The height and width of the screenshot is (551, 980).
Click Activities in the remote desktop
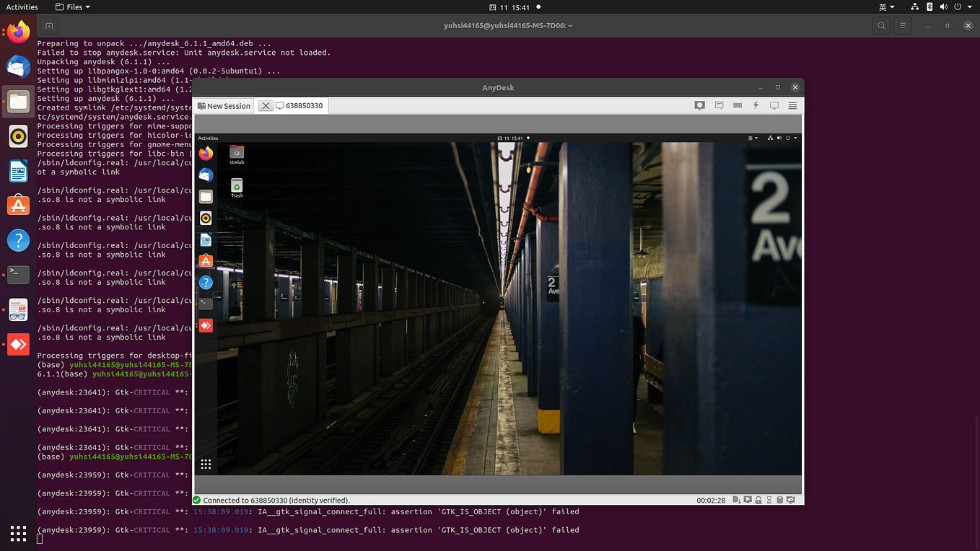pos(208,138)
